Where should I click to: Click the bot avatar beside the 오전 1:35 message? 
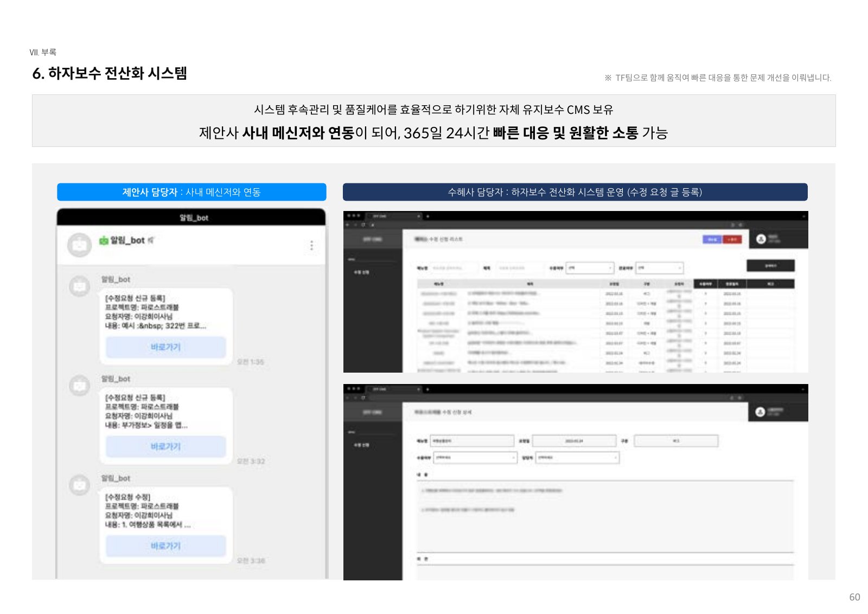[x=80, y=286]
